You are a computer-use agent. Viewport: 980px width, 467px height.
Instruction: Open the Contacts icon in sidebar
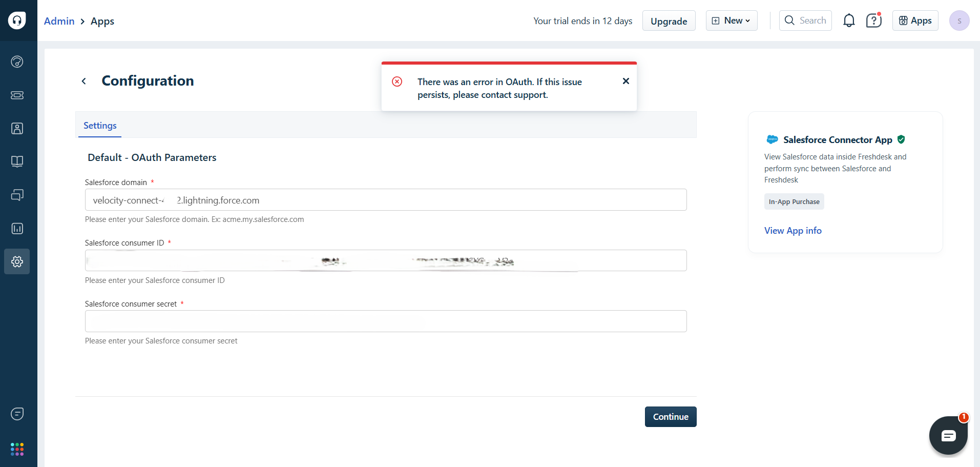17,129
